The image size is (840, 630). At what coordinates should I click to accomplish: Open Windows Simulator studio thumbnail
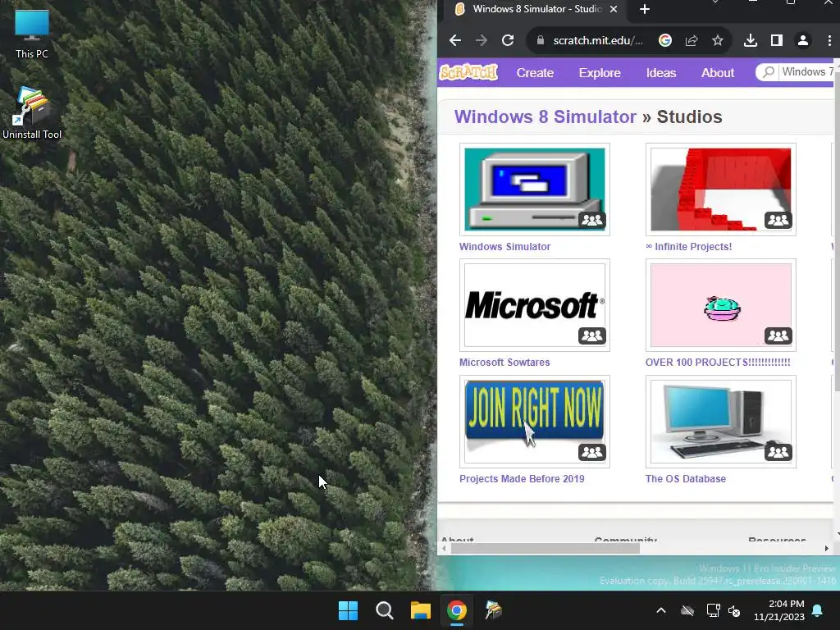tap(535, 189)
